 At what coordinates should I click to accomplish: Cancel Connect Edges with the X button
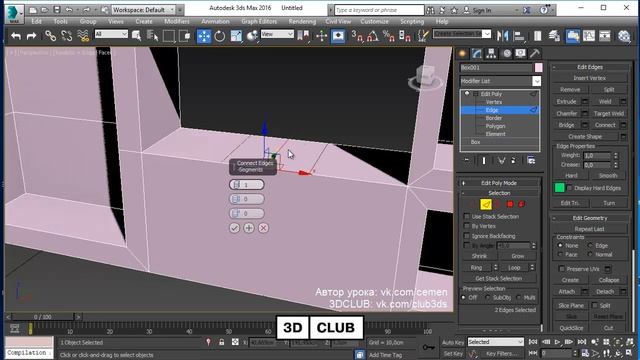[x=263, y=228]
